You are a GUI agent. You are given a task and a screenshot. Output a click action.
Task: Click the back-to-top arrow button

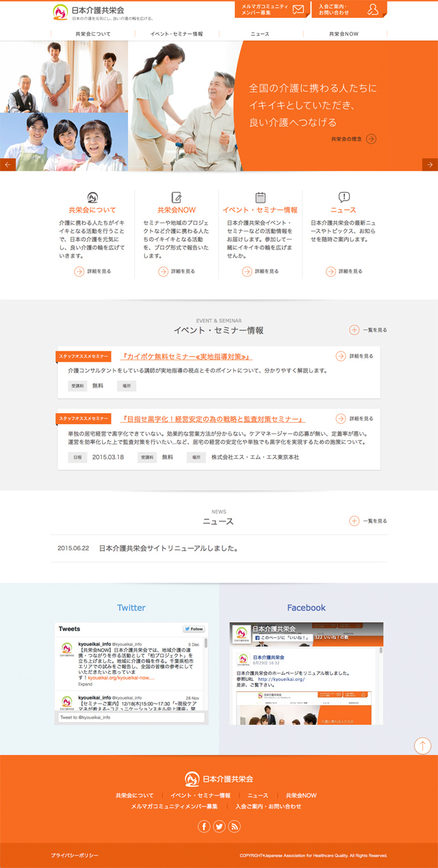click(x=422, y=745)
